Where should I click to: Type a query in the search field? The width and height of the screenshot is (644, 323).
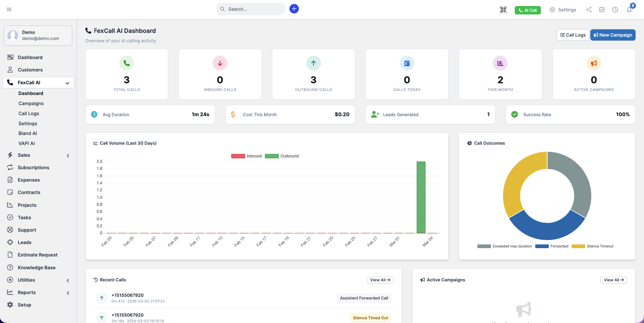(x=251, y=9)
